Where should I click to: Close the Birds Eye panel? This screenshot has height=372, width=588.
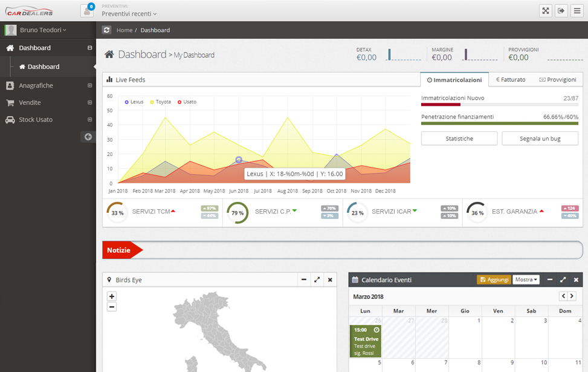tap(330, 279)
